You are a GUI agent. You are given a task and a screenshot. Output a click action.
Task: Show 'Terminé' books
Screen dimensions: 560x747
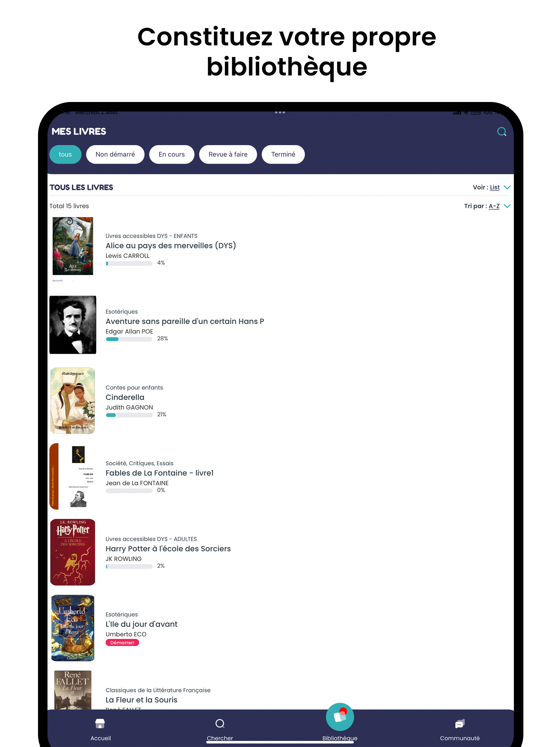pos(283,154)
